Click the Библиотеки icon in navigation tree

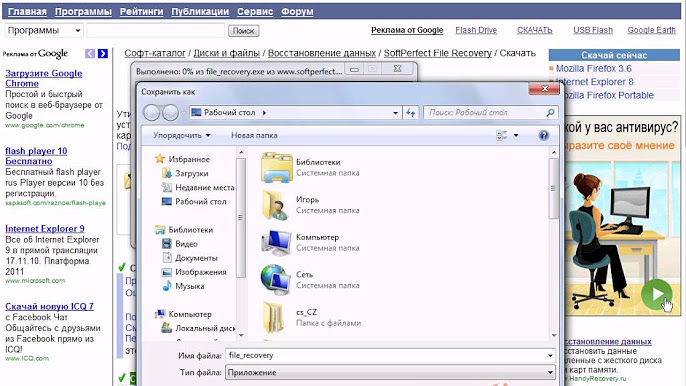point(160,230)
